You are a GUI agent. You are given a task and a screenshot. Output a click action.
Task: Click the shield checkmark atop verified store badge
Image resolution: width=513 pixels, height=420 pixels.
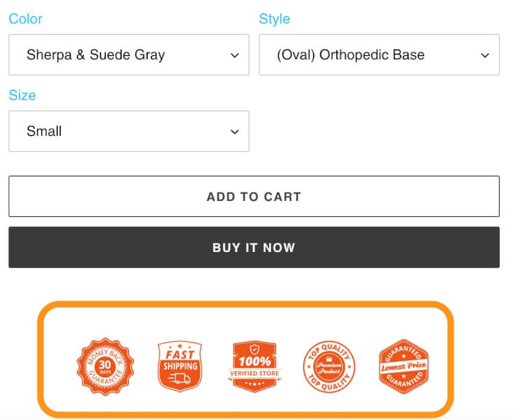click(x=254, y=349)
